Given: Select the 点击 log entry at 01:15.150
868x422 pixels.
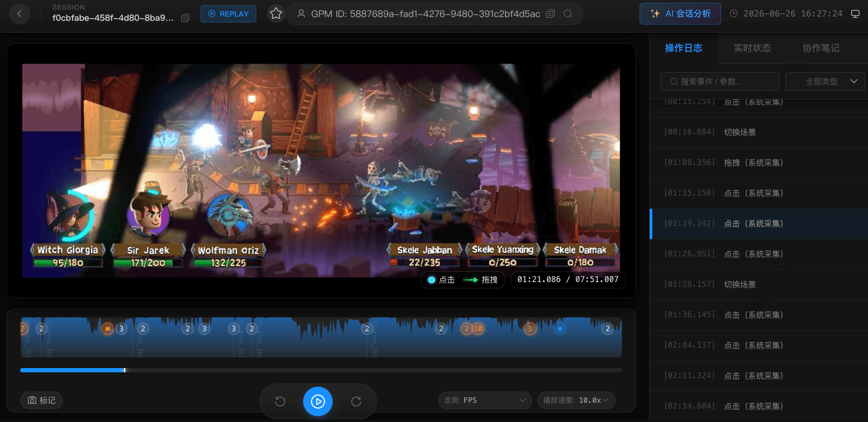Looking at the screenshot, I should (x=759, y=193).
